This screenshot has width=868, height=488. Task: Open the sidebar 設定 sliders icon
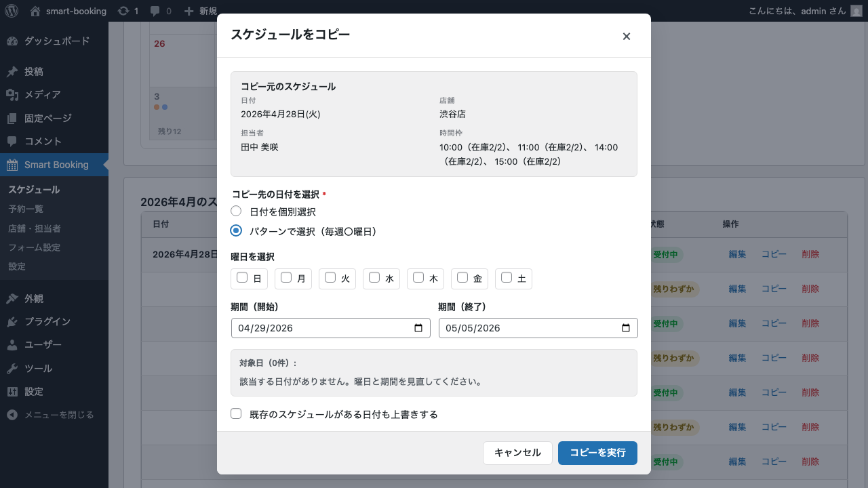point(12,392)
